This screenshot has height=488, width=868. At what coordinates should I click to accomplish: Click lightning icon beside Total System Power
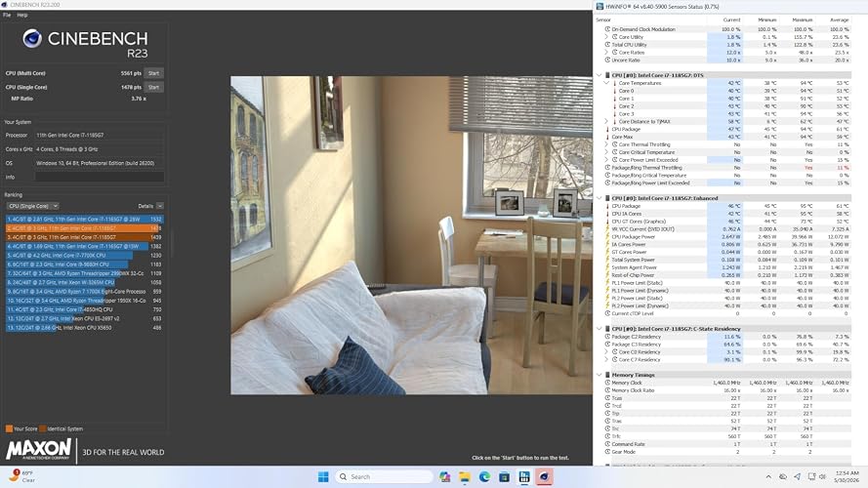[x=608, y=260]
